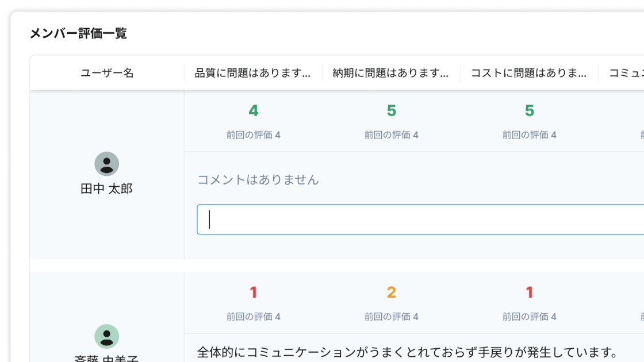Viewport: 644px width, 362px height.
Task: Click the orange delivery score 2
Action: pyautogui.click(x=392, y=292)
